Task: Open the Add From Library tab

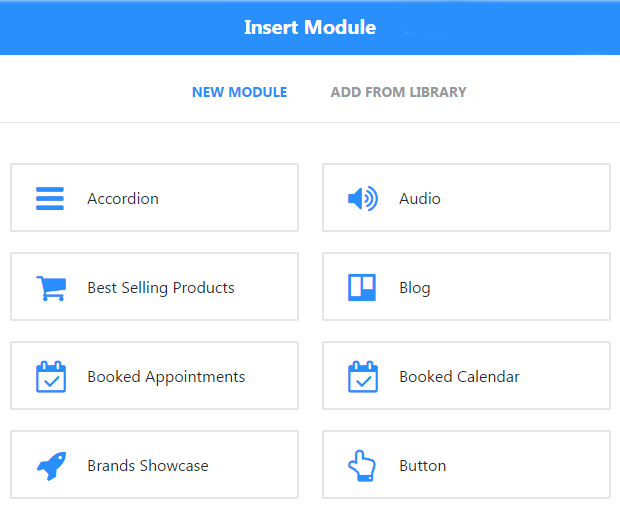Action: (399, 92)
